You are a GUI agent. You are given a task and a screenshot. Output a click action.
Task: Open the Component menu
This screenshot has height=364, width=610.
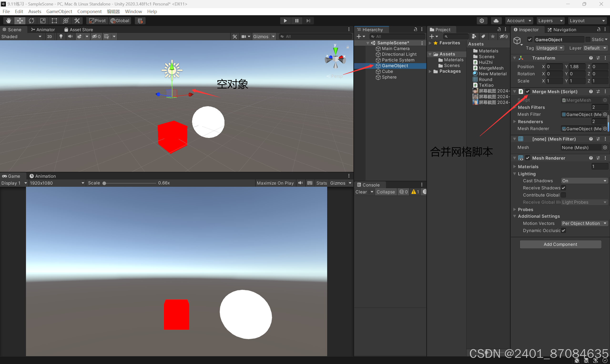click(89, 11)
